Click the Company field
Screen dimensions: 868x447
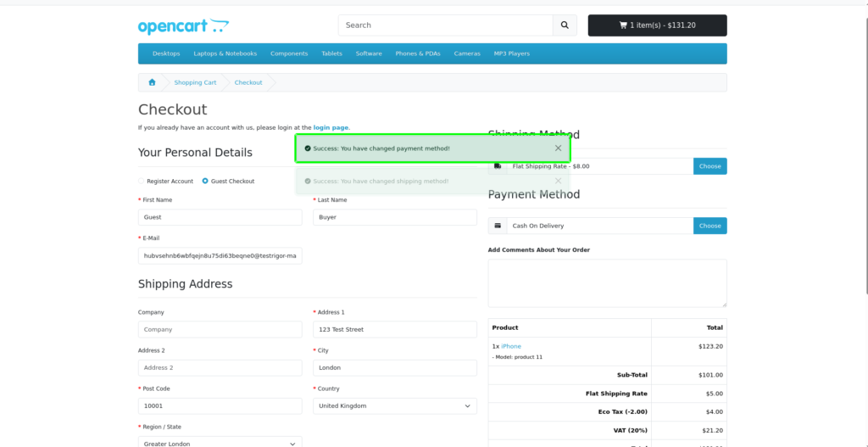[220, 330]
